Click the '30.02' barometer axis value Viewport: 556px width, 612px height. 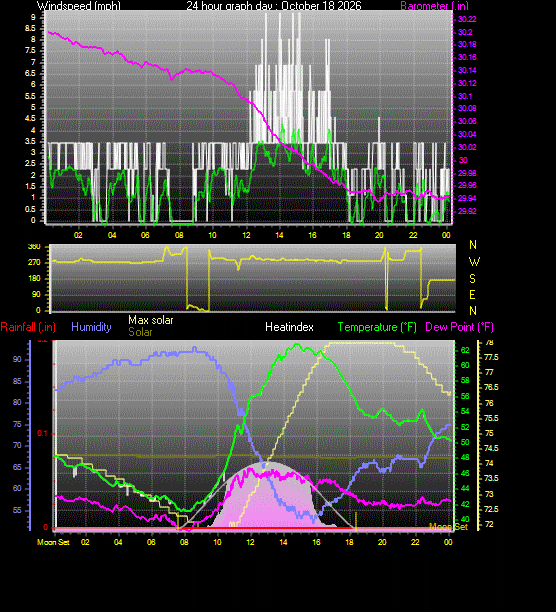pos(467,148)
